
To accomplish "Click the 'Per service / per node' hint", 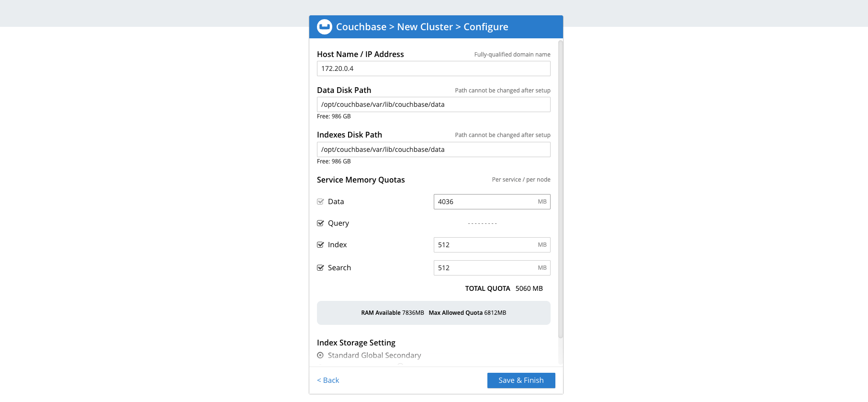I will (x=521, y=180).
